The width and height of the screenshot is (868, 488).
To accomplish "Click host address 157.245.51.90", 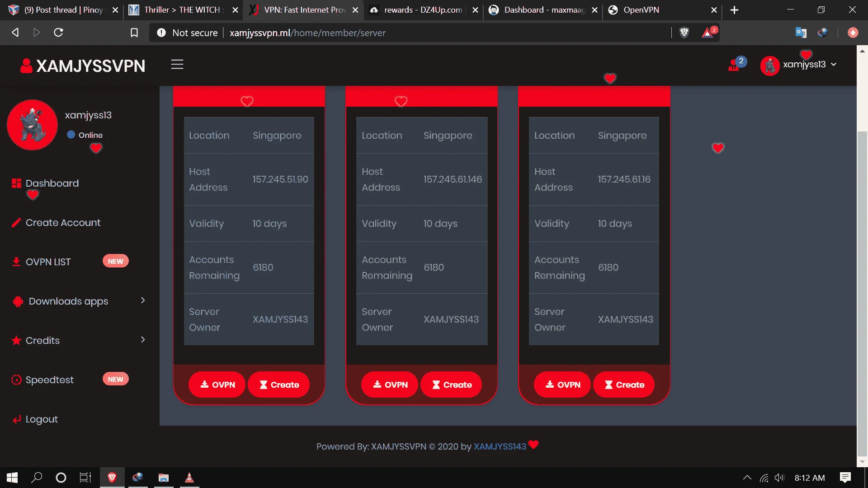I will [x=280, y=179].
